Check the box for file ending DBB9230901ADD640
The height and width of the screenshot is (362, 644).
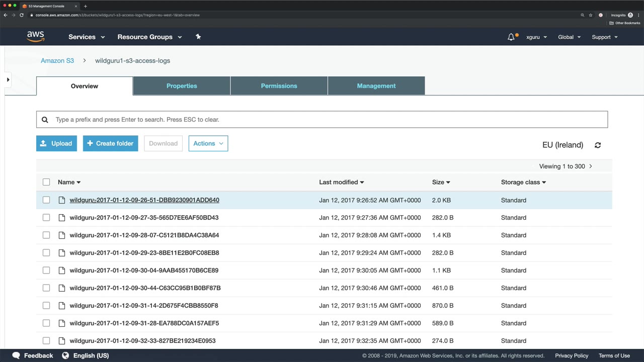pyautogui.click(x=46, y=200)
